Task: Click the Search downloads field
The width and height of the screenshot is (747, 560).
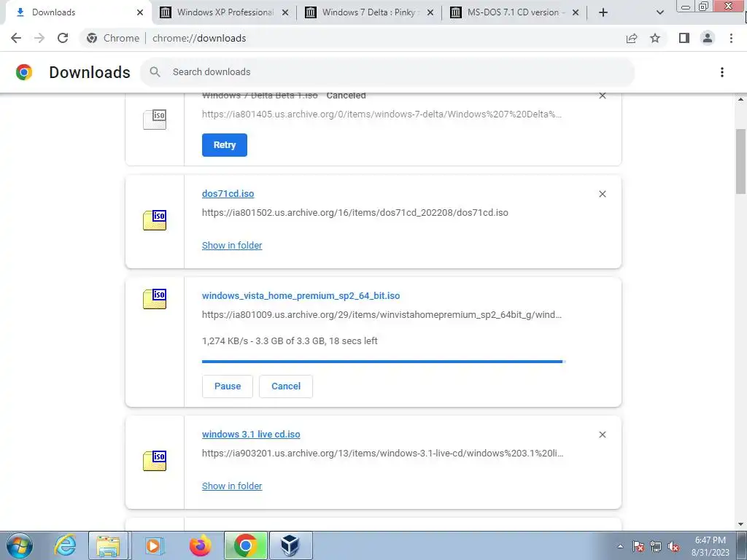Action: click(x=388, y=72)
